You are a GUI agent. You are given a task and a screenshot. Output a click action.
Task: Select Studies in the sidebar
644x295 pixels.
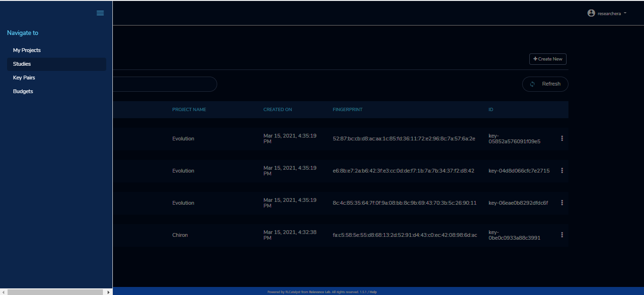pyautogui.click(x=22, y=64)
